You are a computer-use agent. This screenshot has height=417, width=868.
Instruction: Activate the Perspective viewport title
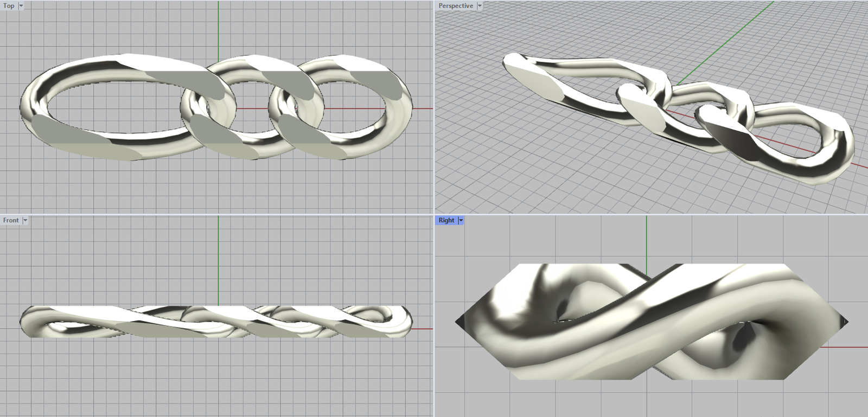pos(455,6)
